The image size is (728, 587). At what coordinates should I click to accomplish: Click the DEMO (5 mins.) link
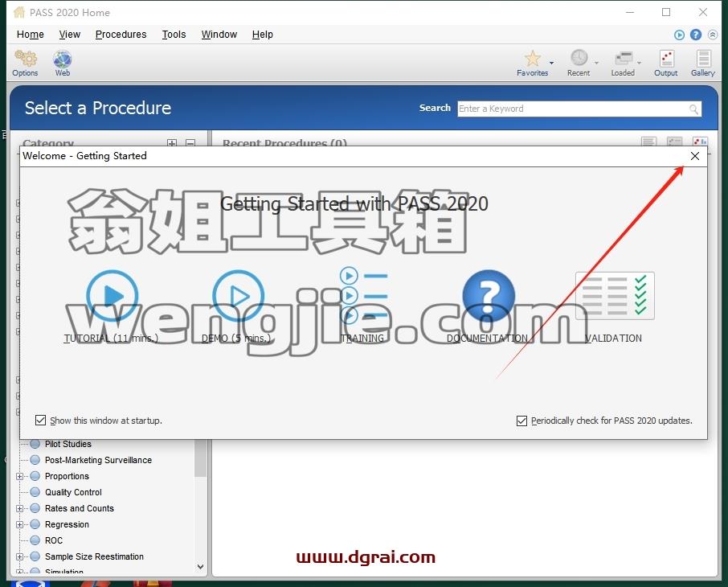[x=236, y=338]
